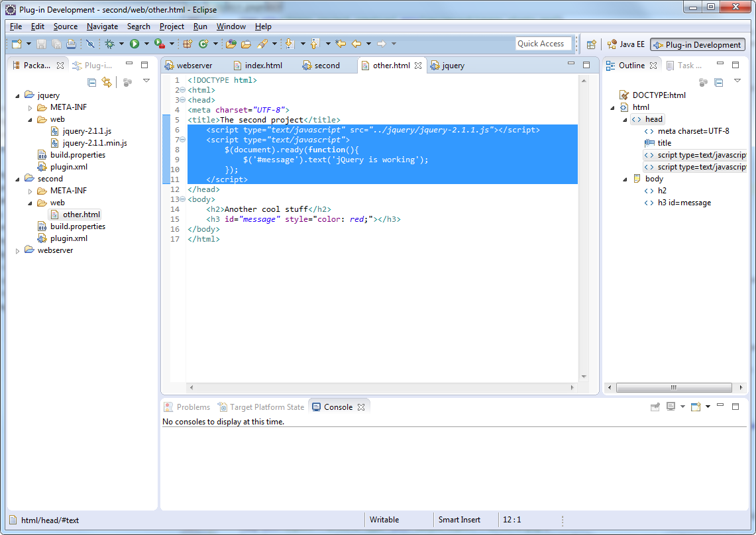The height and width of the screenshot is (535, 756).
Task: Collapse All in Package Explorer
Action: (x=91, y=82)
